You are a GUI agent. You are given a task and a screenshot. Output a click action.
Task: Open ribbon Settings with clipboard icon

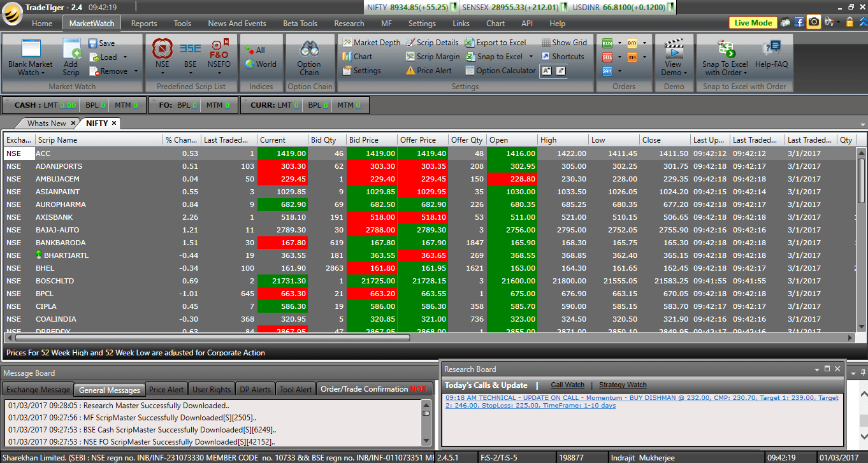362,71
